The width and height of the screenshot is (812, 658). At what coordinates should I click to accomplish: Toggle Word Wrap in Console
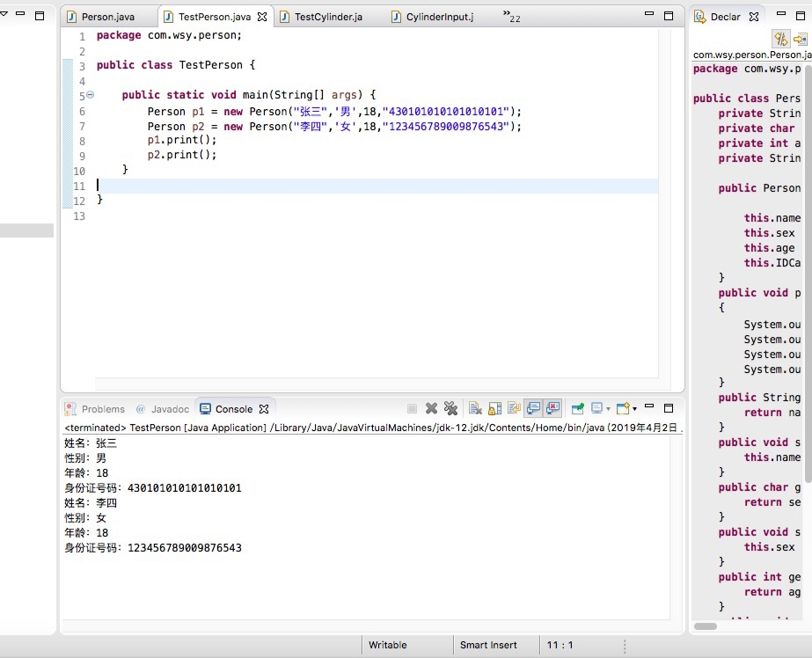click(514, 408)
